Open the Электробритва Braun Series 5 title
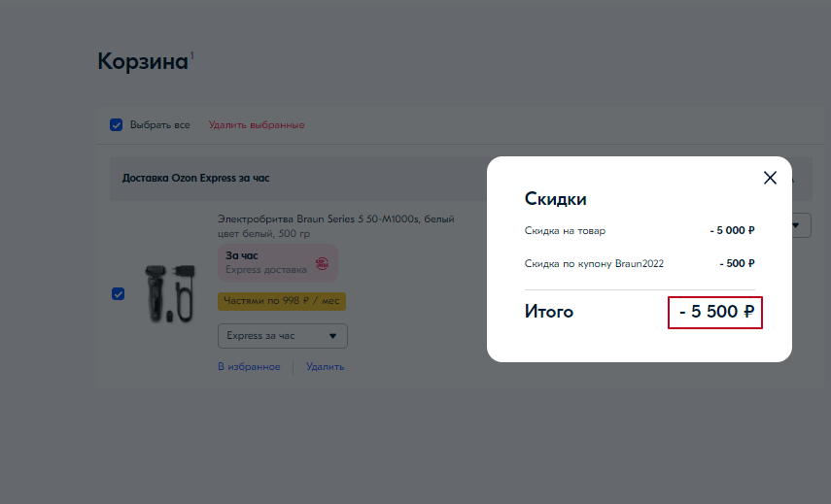The height and width of the screenshot is (504, 831). (x=335, y=219)
